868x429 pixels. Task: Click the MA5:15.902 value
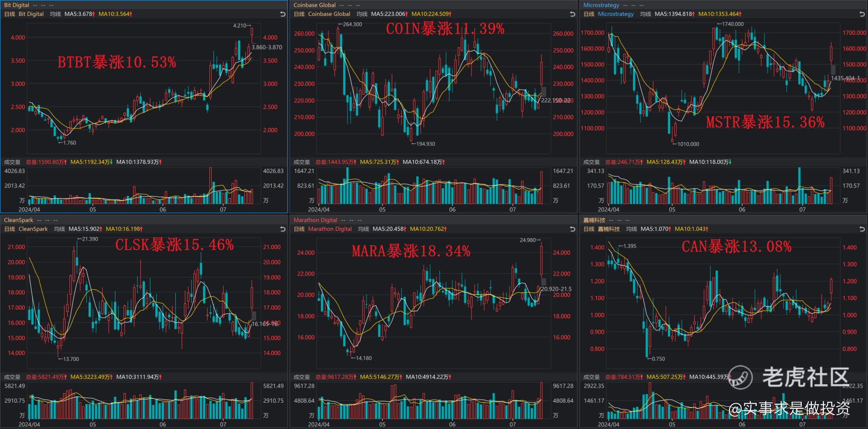[x=86, y=229]
